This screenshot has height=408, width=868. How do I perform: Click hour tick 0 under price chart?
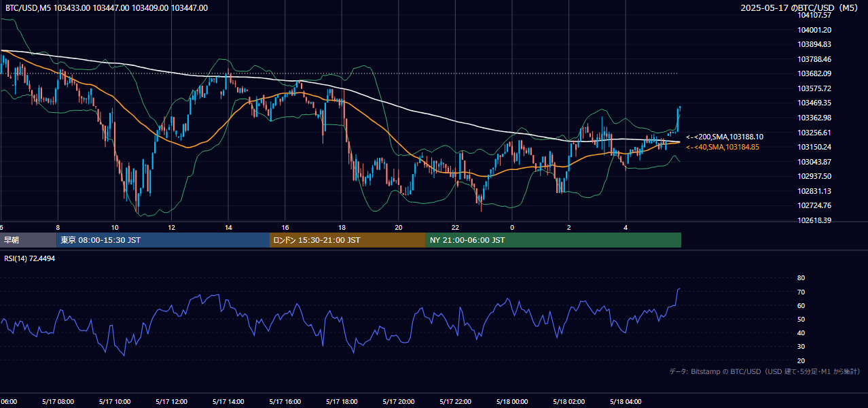coord(512,227)
